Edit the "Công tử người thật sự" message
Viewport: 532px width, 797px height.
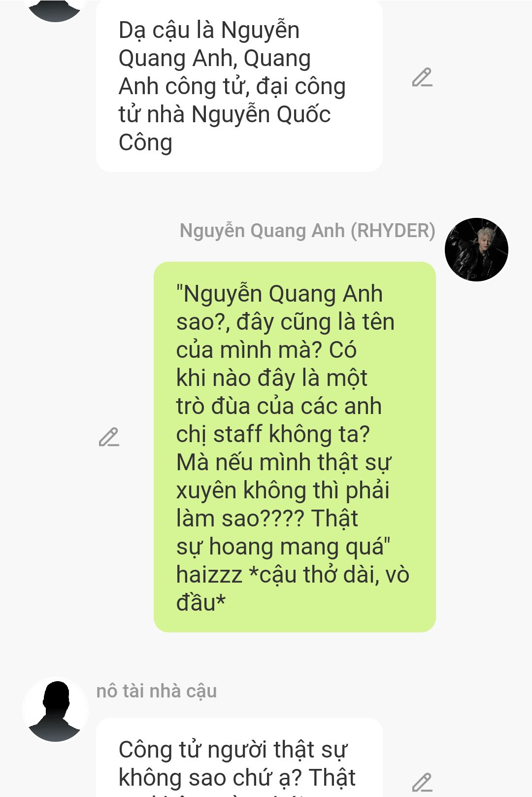(422, 782)
